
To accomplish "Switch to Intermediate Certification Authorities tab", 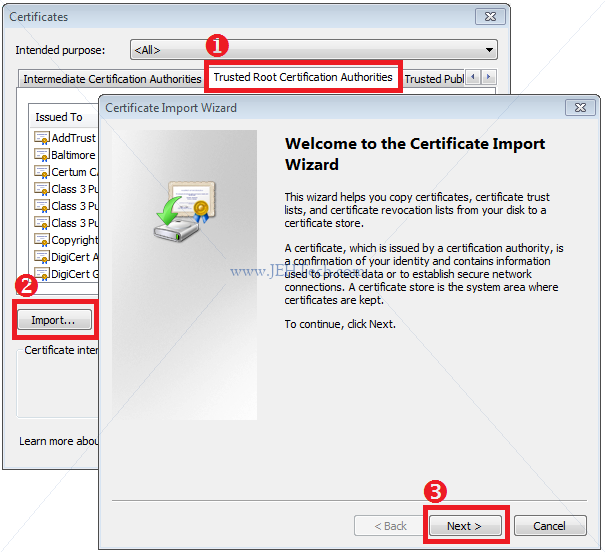I will click(112, 79).
